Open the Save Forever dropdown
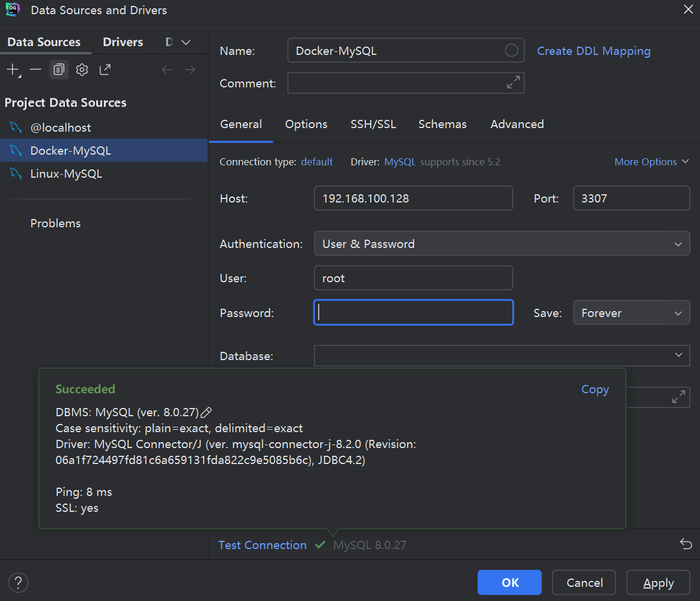Screen dimensions: 700x601 (632, 313)
